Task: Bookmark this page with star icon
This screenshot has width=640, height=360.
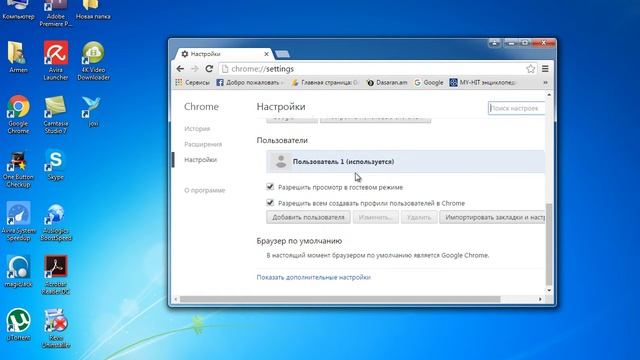Action: [x=530, y=69]
